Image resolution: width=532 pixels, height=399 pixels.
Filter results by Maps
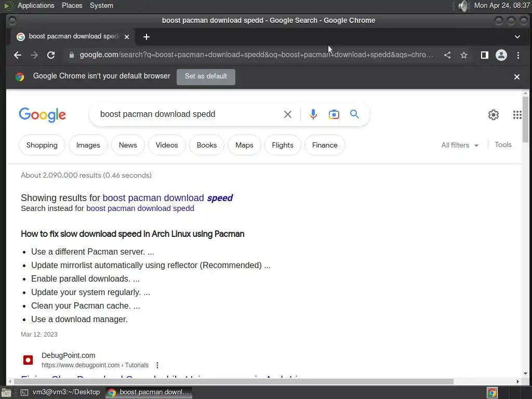(244, 145)
